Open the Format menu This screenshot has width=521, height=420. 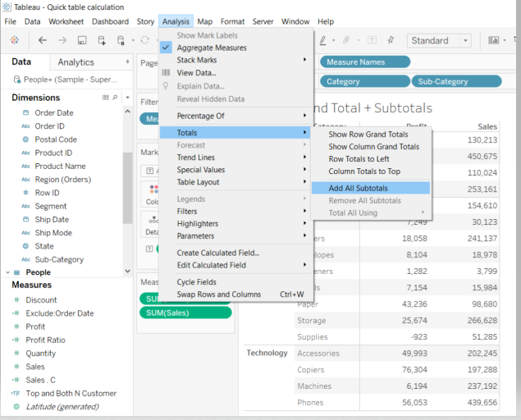pos(232,21)
